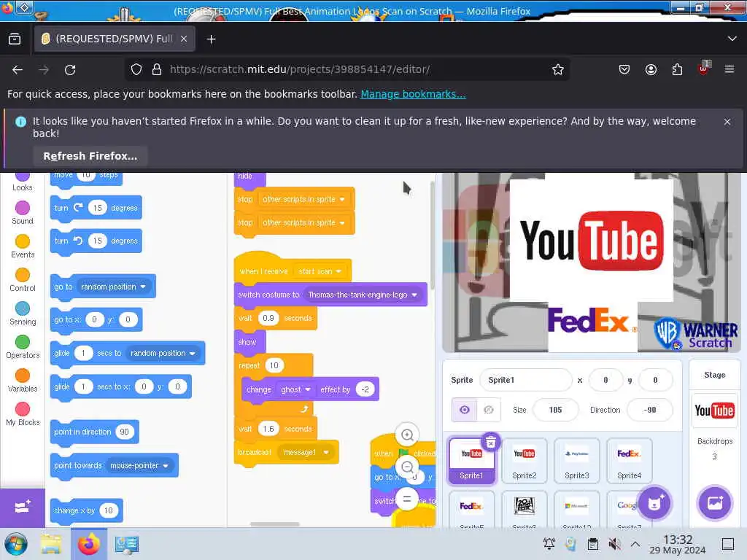Zoom out the code workspace
This screenshot has height=560, width=747.
[x=407, y=467]
